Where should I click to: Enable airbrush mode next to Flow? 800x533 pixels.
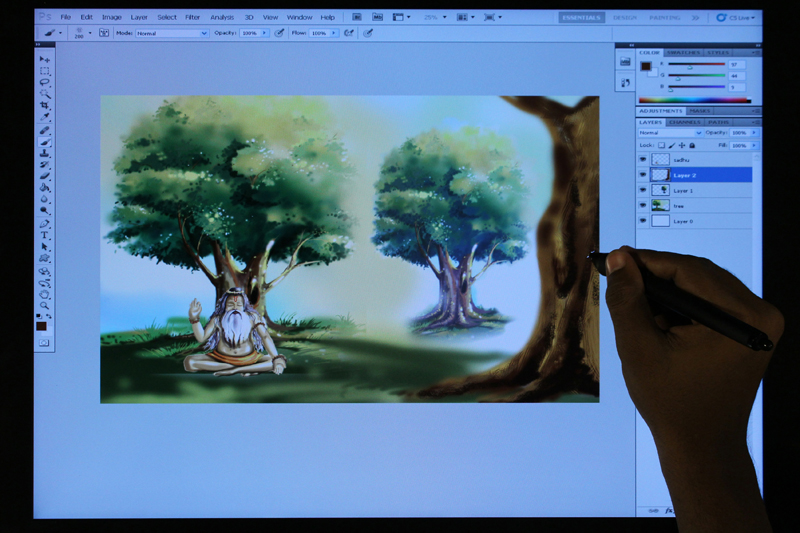(x=349, y=33)
